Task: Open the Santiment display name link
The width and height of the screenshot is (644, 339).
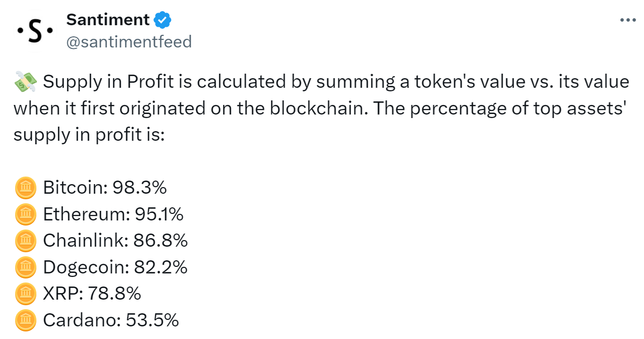Action: click(108, 20)
